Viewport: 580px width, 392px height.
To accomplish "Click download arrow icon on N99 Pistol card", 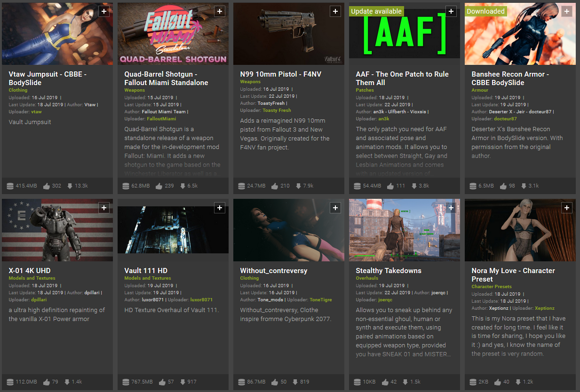I will click(x=298, y=186).
